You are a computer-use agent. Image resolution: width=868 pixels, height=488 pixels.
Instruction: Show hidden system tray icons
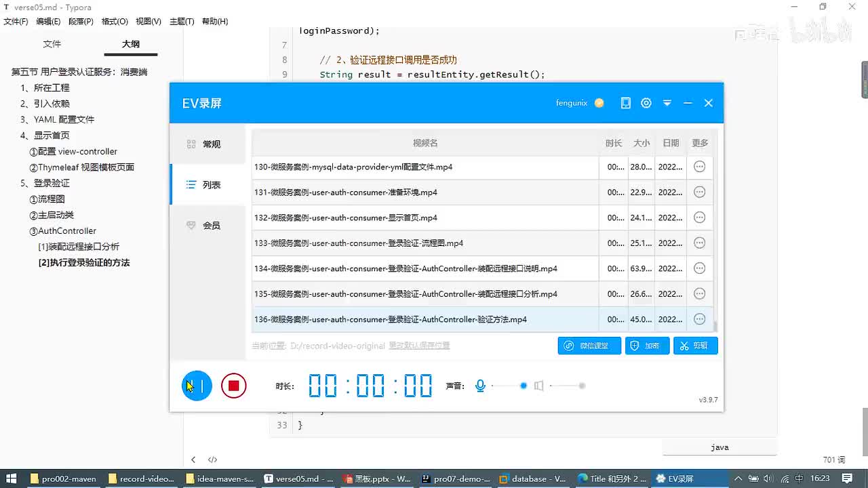point(740,479)
